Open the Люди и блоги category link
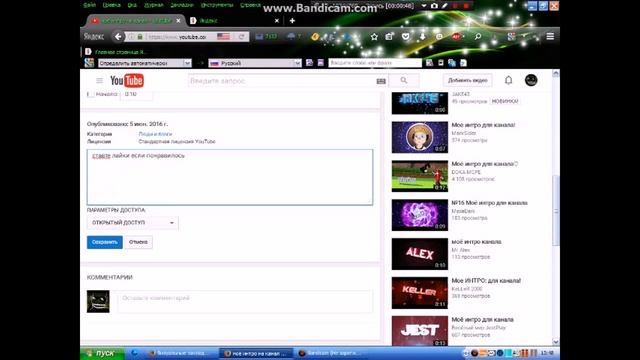Viewport: 640px width, 360px height. pos(155,134)
